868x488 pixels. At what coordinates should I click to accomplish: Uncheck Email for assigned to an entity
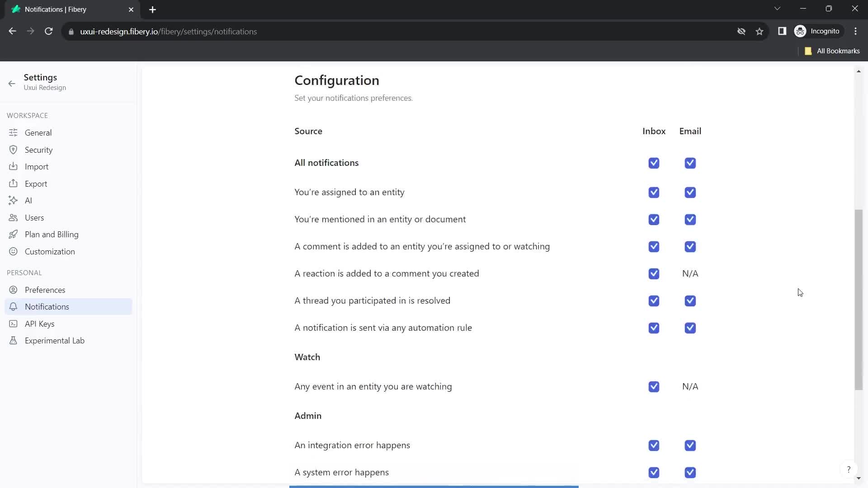pyautogui.click(x=690, y=192)
